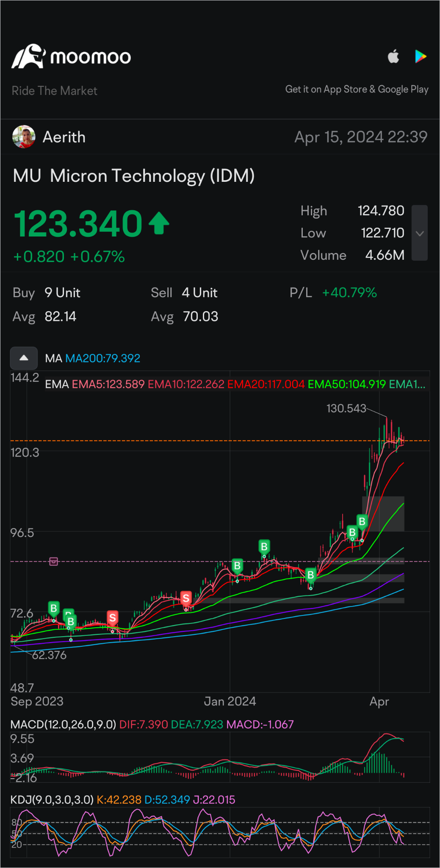Click the topmost B buy marker before April

click(362, 521)
